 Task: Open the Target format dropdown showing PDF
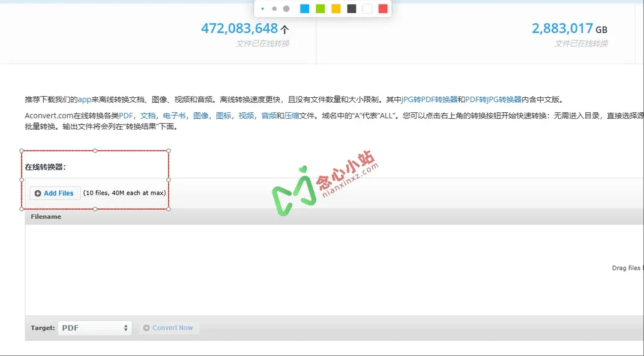[94, 328]
